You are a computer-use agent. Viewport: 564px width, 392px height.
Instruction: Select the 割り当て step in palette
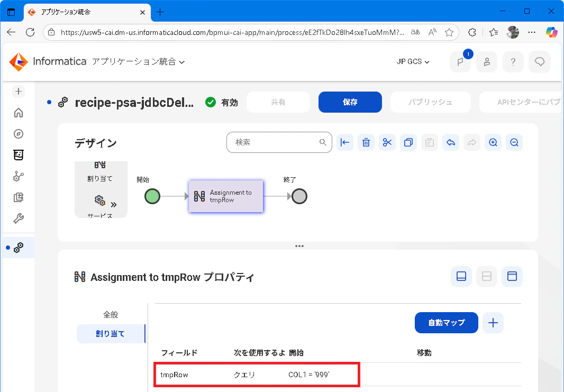pyautogui.click(x=100, y=172)
